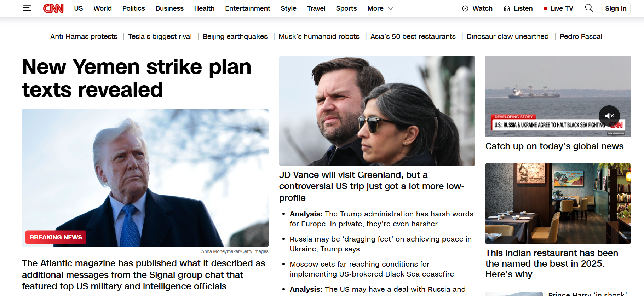
Task: Read the JD Vance Greenland headline
Action: click(372, 186)
